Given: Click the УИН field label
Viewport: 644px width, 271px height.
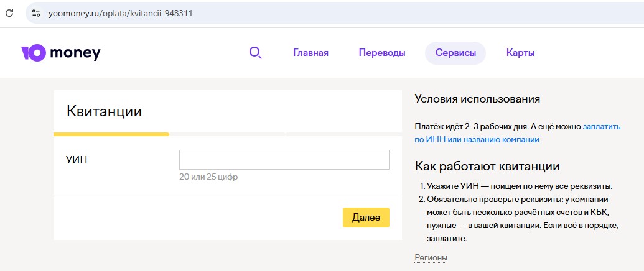Looking at the screenshot, I should (x=77, y=160).
